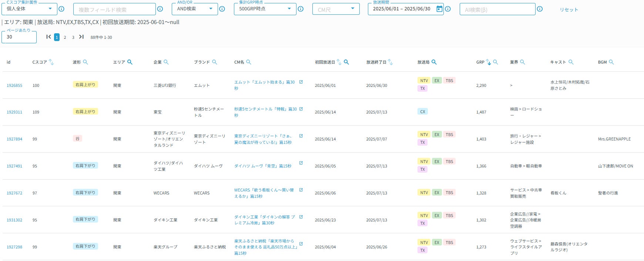
Task: Search the GRP column
Action: pyautogui.click(x=496, y=62)
